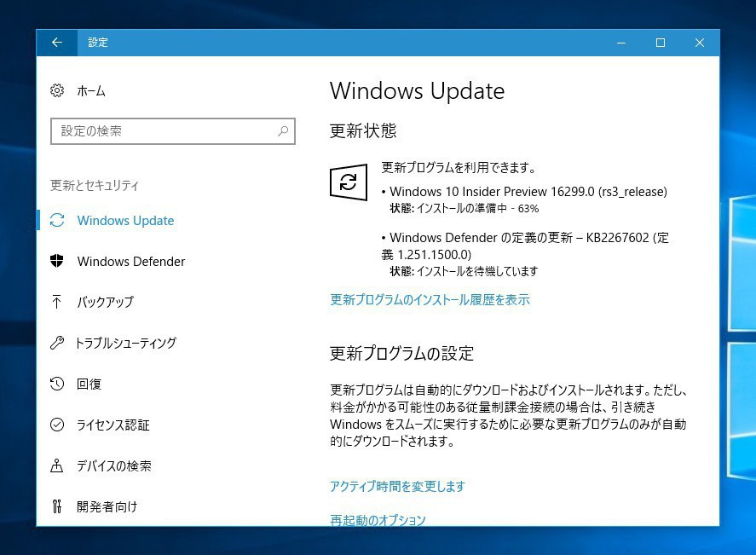Focus the 設定の検索 search box
756x555 pixels.
tap(173, 131)
